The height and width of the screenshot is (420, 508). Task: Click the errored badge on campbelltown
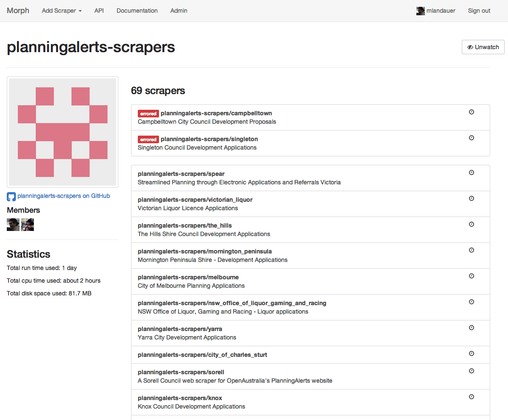pyautogui.click(x=148, y=114)
